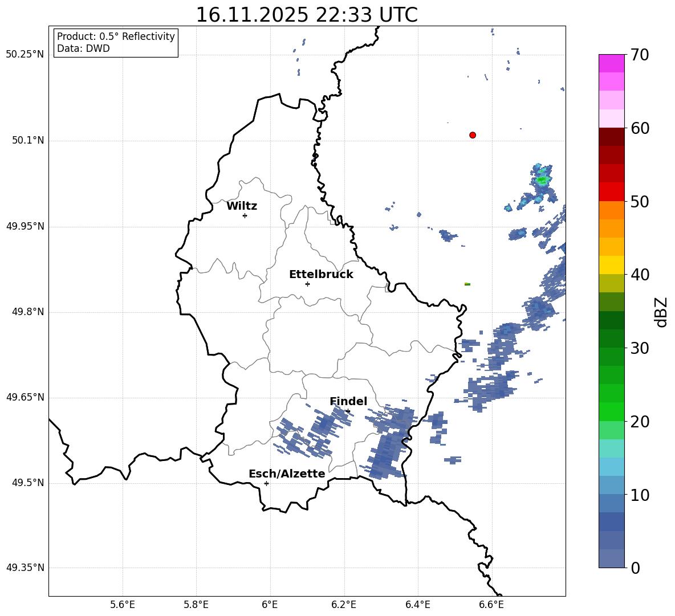Click the title 16.11.2025 22:33 UTC

[x=307, y=15]
